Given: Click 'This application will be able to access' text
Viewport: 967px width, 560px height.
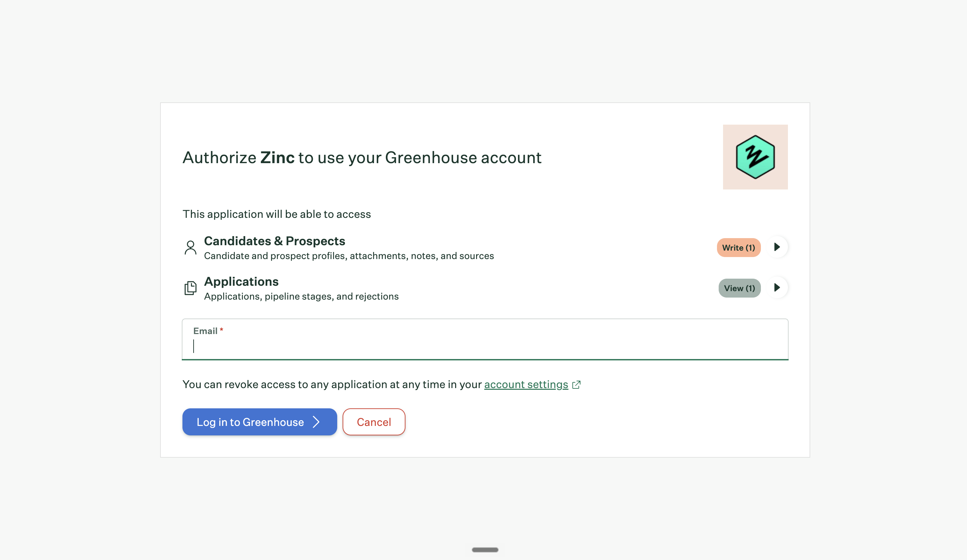Looking at the screenshot, I should pos(277,214).
